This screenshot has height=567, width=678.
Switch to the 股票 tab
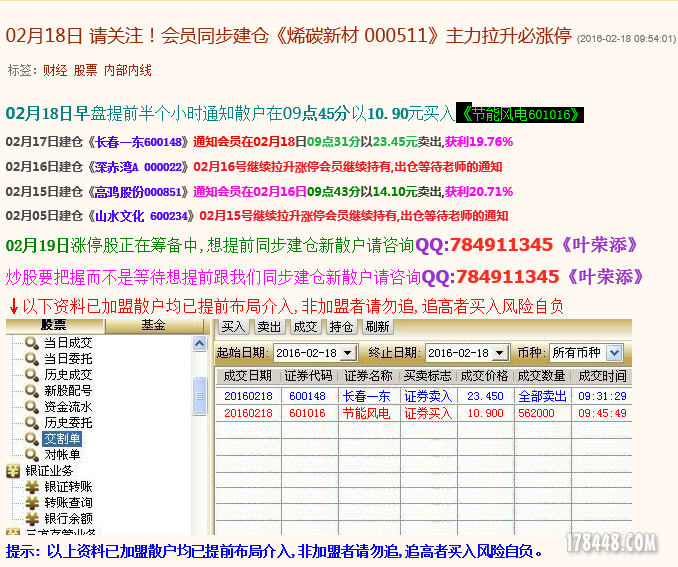click(54, 326)
